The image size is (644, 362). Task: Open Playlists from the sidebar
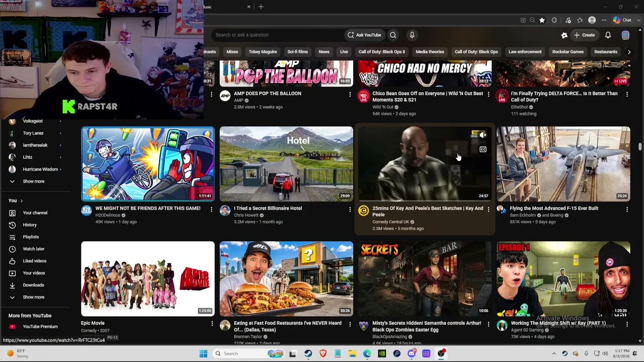pos(31,237)
